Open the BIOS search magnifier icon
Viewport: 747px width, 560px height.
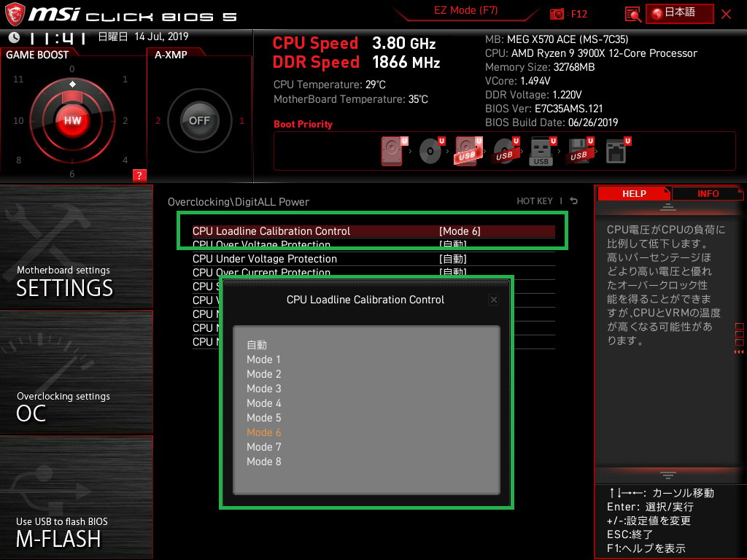point(632,15)
